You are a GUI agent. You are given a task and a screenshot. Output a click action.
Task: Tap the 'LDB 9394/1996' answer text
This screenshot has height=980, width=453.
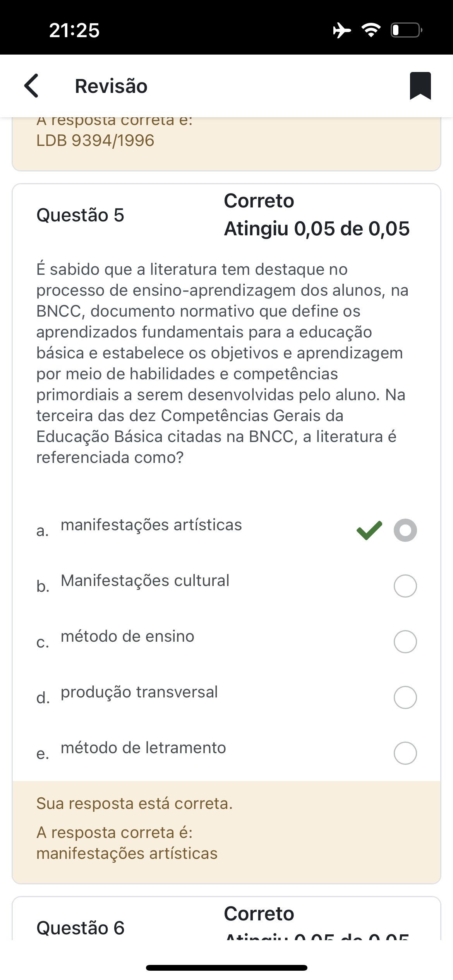pos(95,140)
